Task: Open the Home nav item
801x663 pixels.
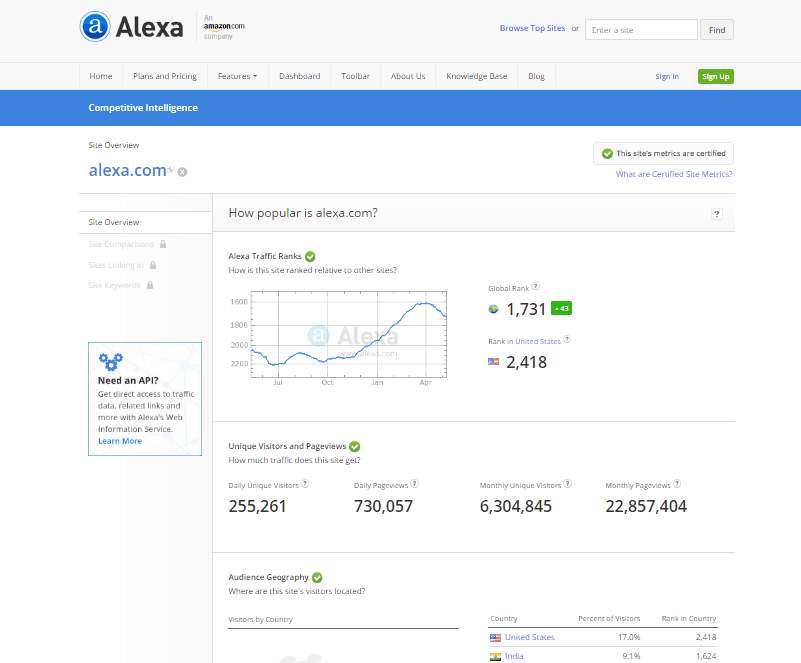Action: click(x=101, y=76)
